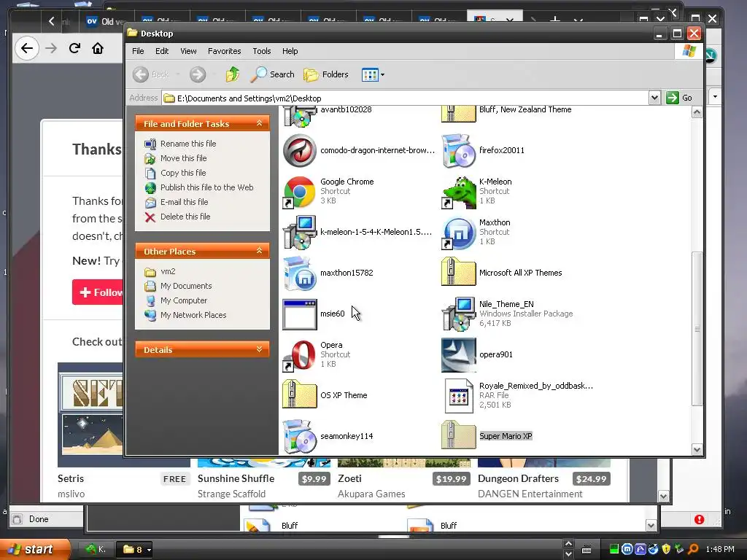Open the Edit menu

tap(162, 51)
